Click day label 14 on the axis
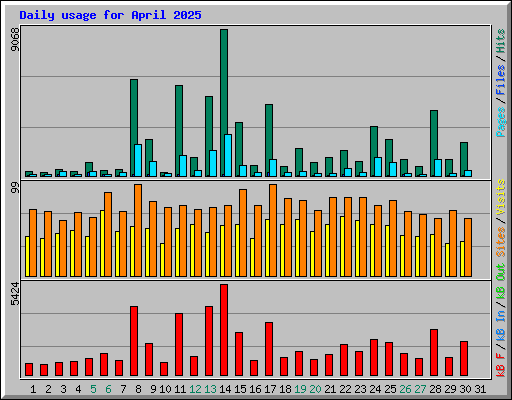Screen dimensions: 512x400 pos(225,389)
